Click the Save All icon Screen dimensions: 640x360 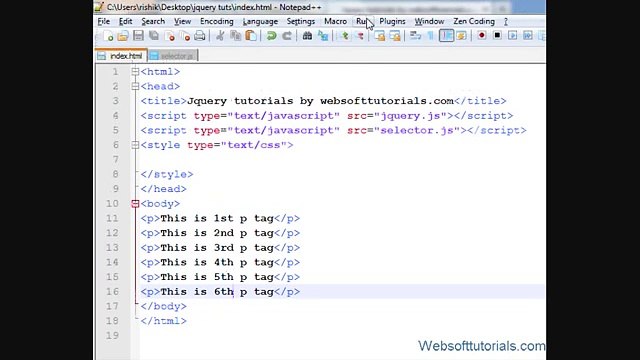pos(154,36)
